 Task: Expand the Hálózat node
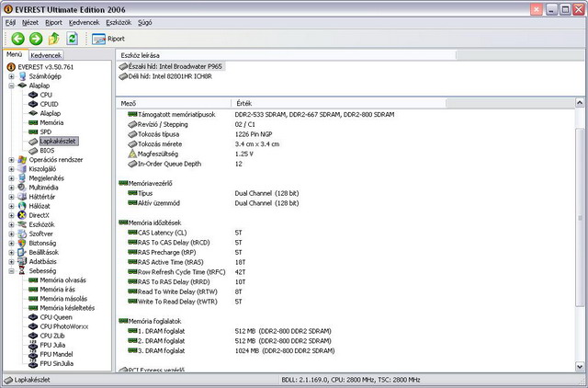coord(11,206)
